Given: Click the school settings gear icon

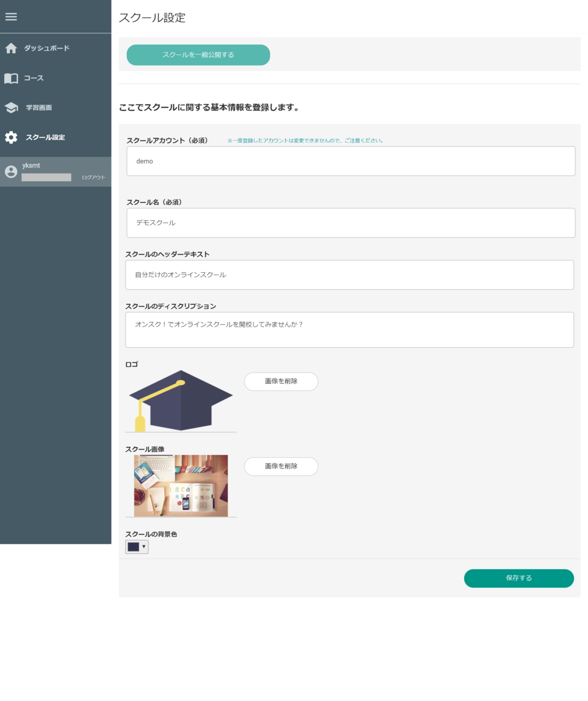Looking at the screenshot, I should (x=11, y=137).
